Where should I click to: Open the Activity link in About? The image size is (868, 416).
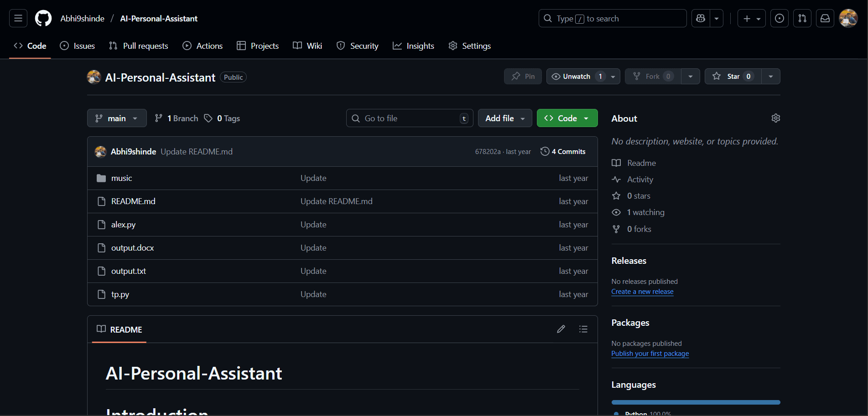[x=633, y=180]
